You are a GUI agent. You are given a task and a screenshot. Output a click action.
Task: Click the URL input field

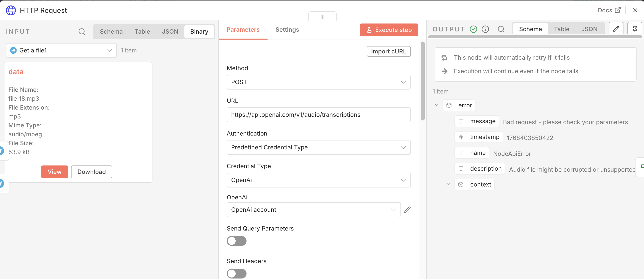(x=318, y=115)
